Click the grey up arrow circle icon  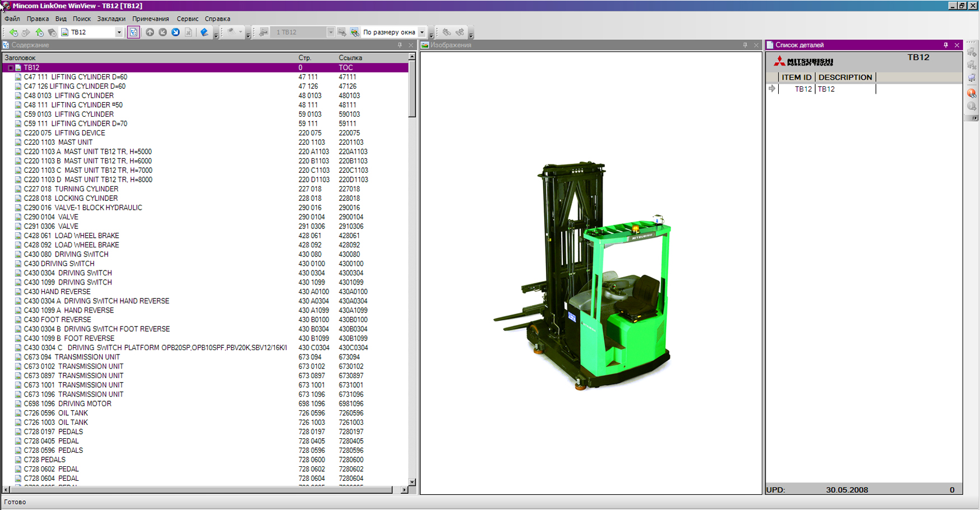(x=150, y=33)
